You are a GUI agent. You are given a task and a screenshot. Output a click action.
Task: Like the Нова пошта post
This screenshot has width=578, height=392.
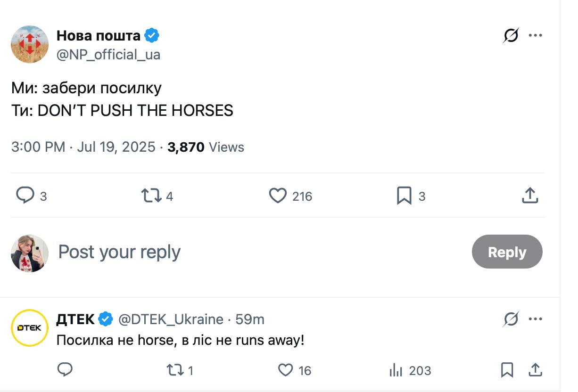pos(278,195)
